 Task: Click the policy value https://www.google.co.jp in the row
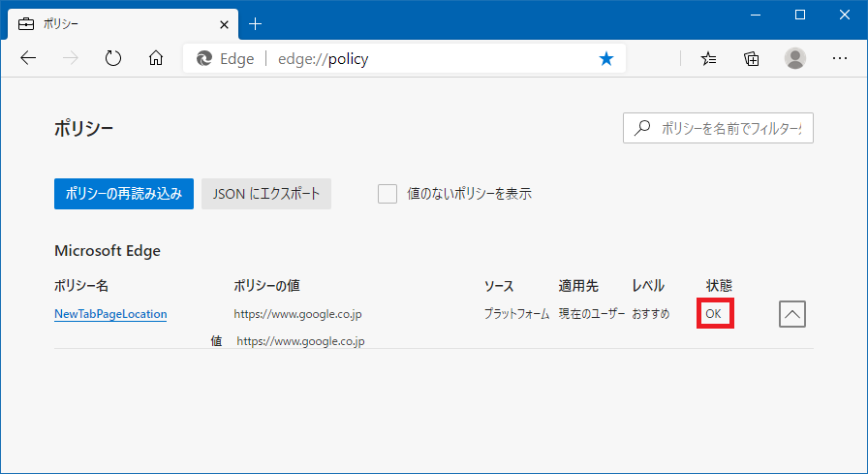(297, 314)
